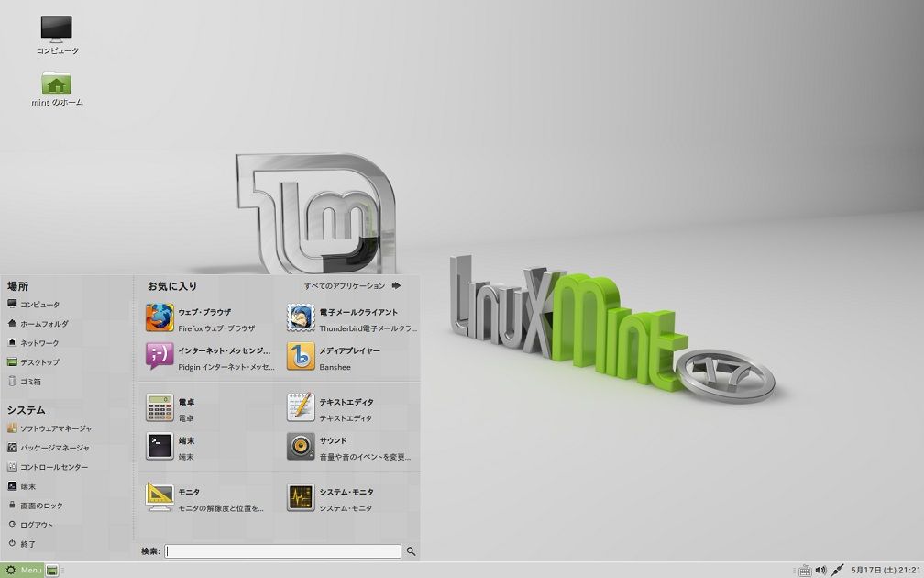Open the on-screen keyboard tray icon

pyautogui.click(x=805, y=571)
